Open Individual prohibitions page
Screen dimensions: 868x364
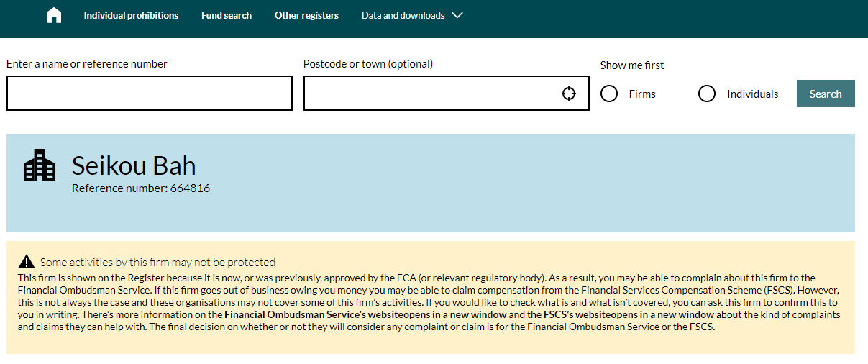click(x=131, y=15)
